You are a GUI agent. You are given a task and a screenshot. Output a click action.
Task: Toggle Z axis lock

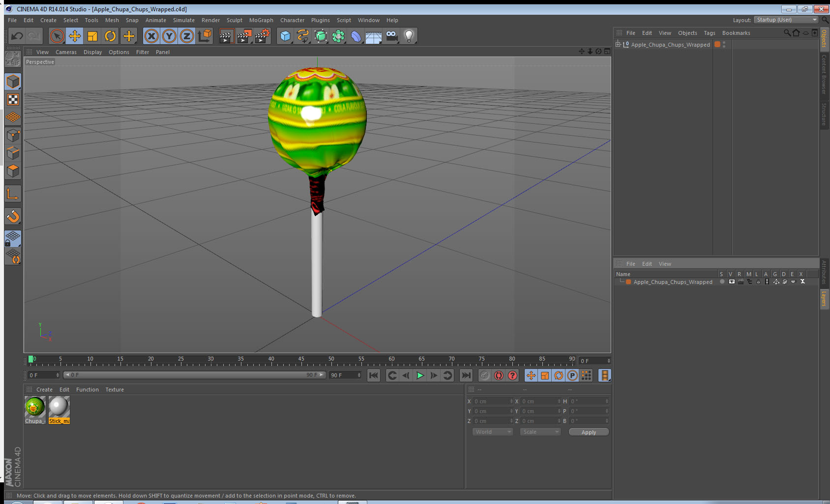(187, 36)
